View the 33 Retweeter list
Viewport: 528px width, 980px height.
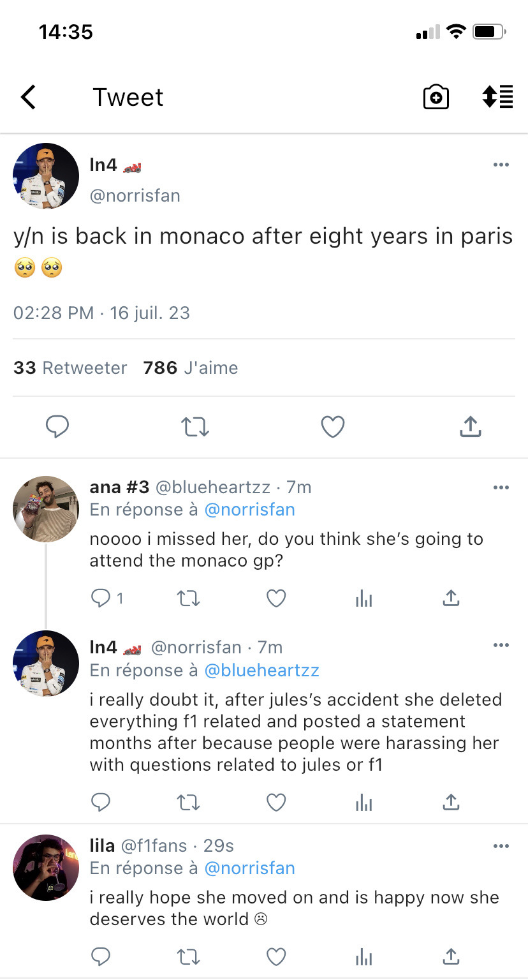pos(70,368)
